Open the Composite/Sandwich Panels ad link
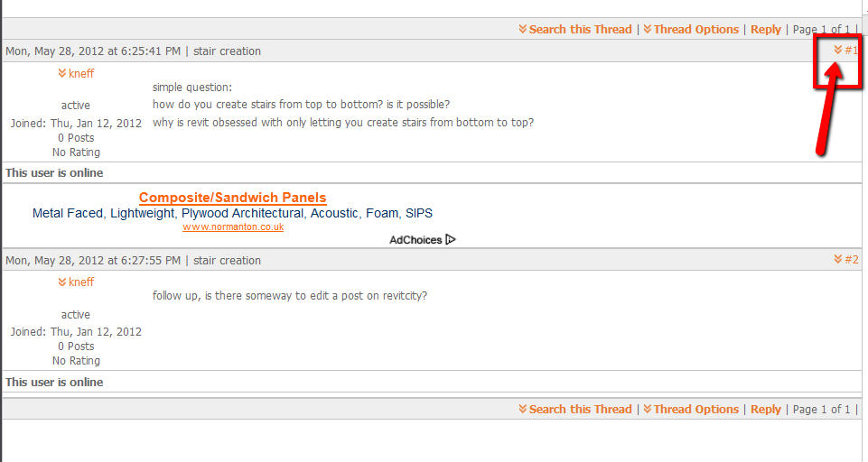Image resolution: width=868 pixels, height=462 pixels. point(232,198)
